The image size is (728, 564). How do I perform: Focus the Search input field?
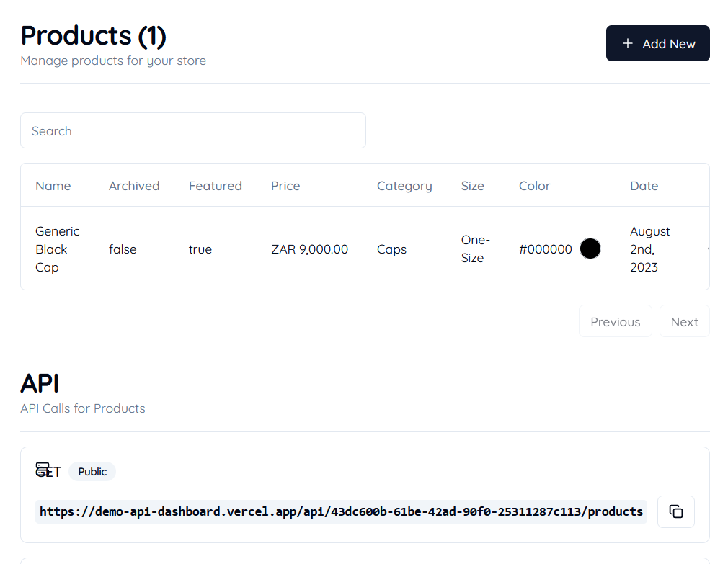[x=193, y=131]
